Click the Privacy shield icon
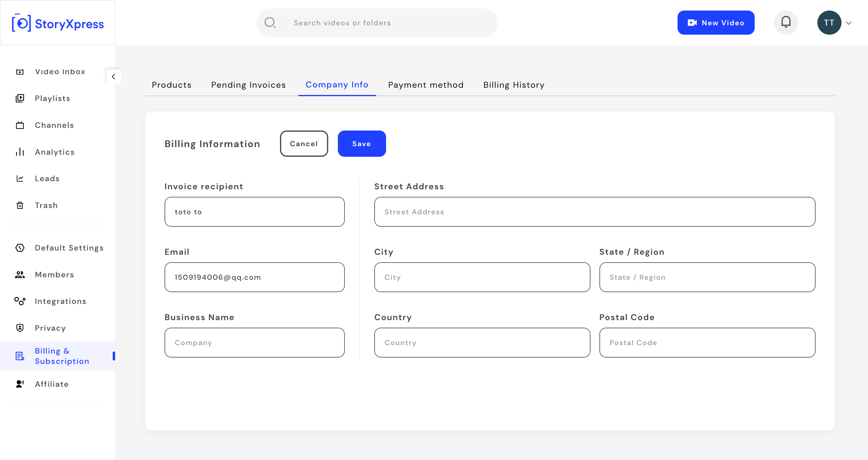This screenshot has height=460, width=868. point(20,328)
